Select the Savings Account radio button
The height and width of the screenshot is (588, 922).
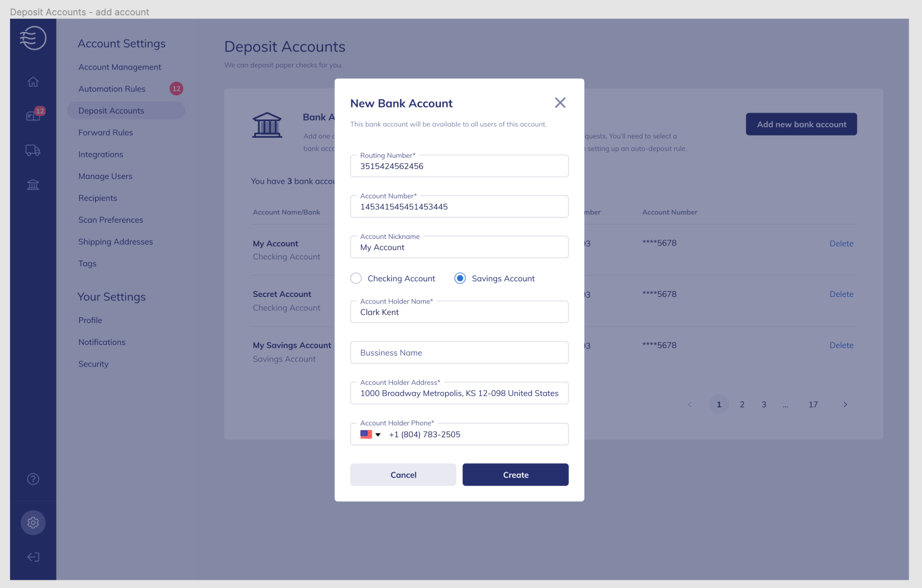pyautogui.click(x=460, y=278)
